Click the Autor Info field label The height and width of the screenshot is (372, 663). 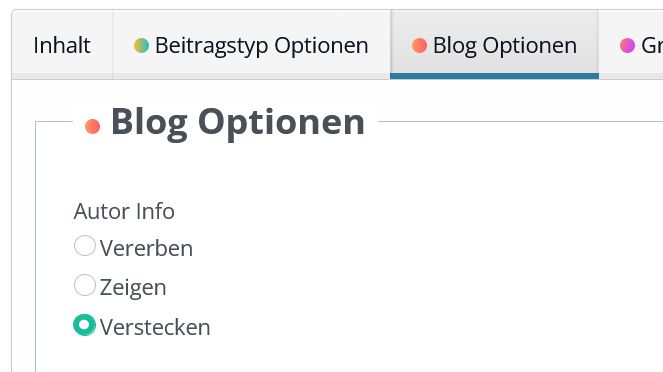point(124,211)
